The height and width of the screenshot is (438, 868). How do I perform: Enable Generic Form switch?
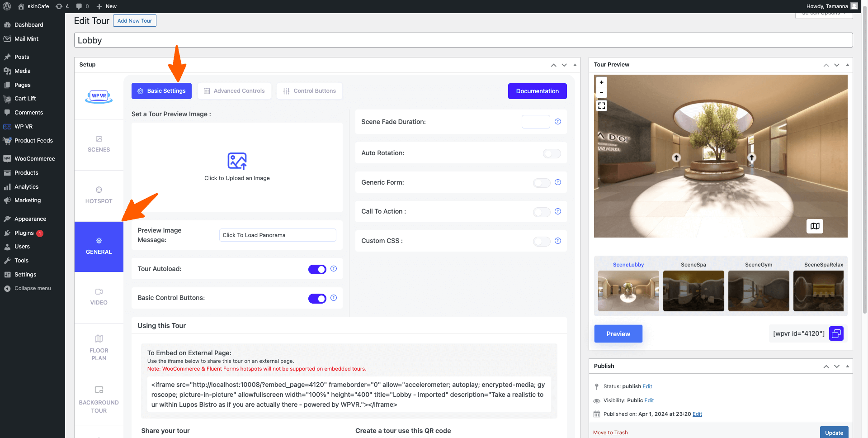point(542,183)
